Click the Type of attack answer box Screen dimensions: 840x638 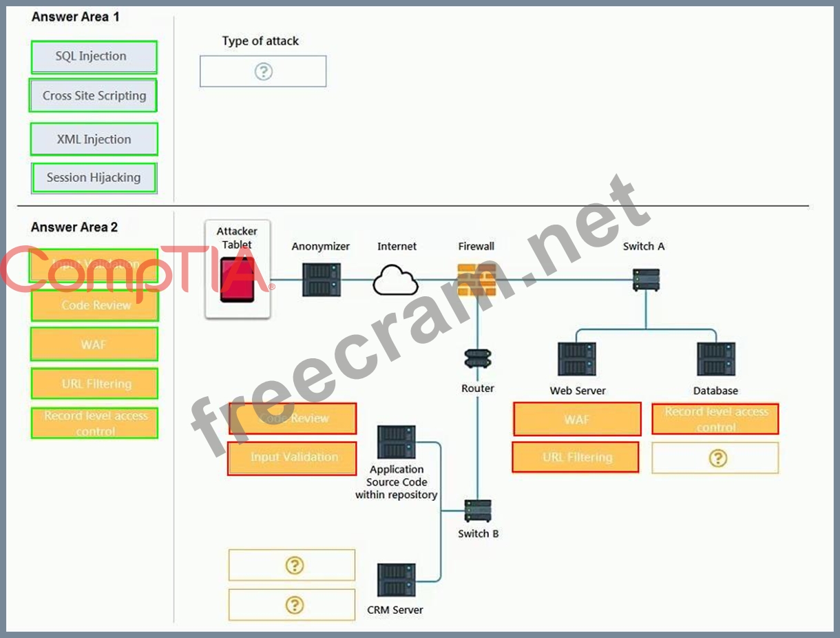[x=263, y=72]
